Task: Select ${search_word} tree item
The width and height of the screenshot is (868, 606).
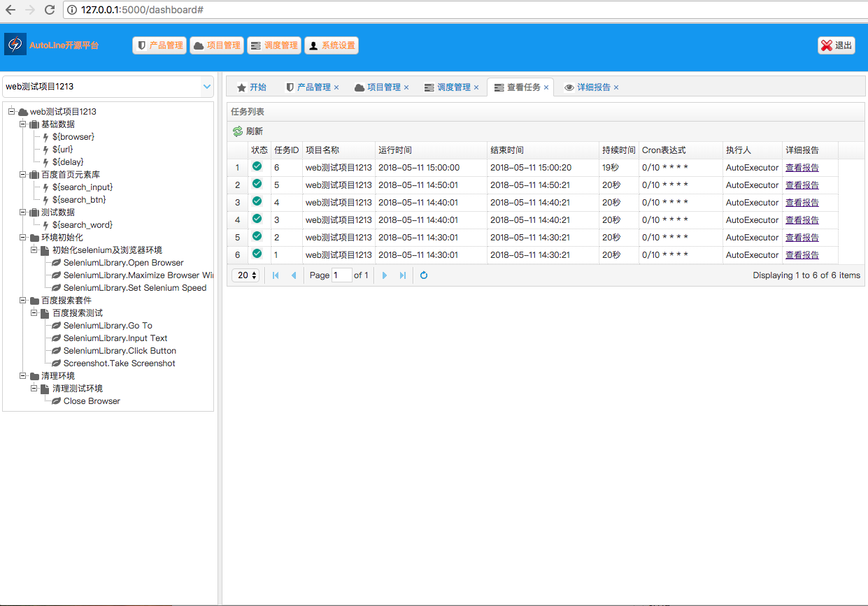Action: (83, 225)
